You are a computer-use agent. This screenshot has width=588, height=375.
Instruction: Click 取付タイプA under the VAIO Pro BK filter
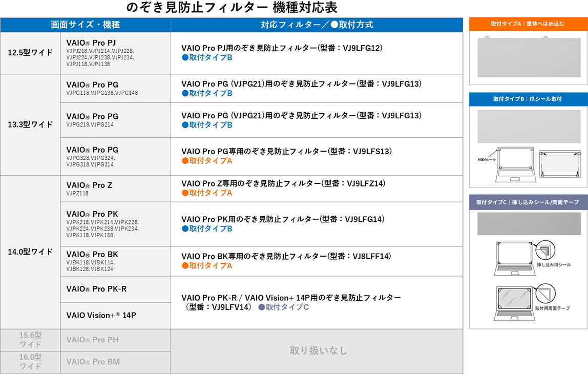pyautogui.click(x=207, y=266)
